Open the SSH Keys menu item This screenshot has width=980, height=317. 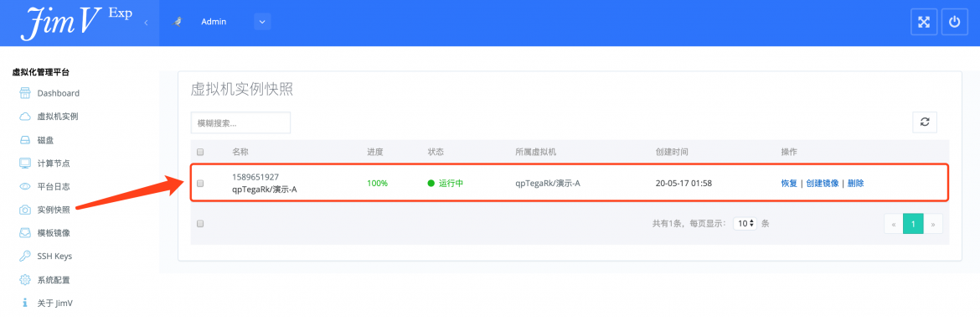54,257
